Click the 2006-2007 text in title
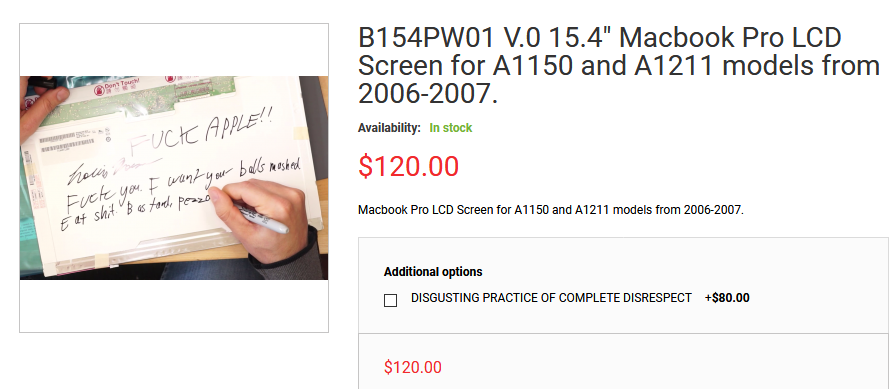Image resolution: width=892 pixels, height=389 pixels. point(428,94)
